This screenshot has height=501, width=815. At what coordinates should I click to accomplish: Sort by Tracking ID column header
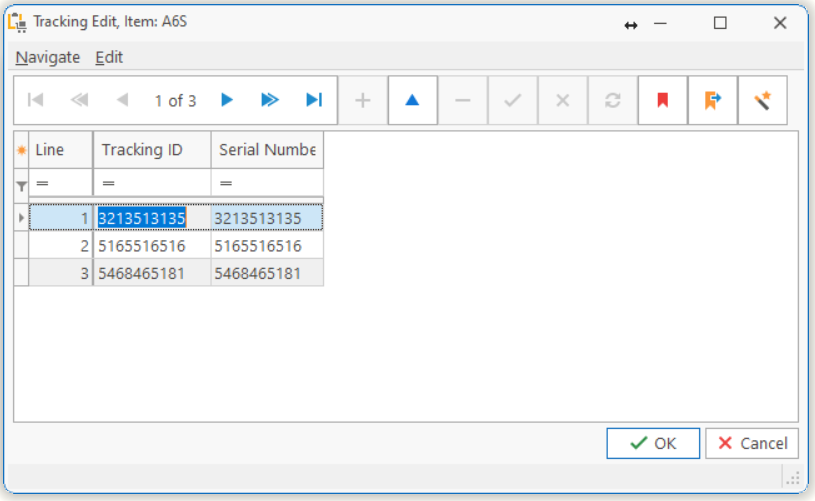[x=151, y=150]
